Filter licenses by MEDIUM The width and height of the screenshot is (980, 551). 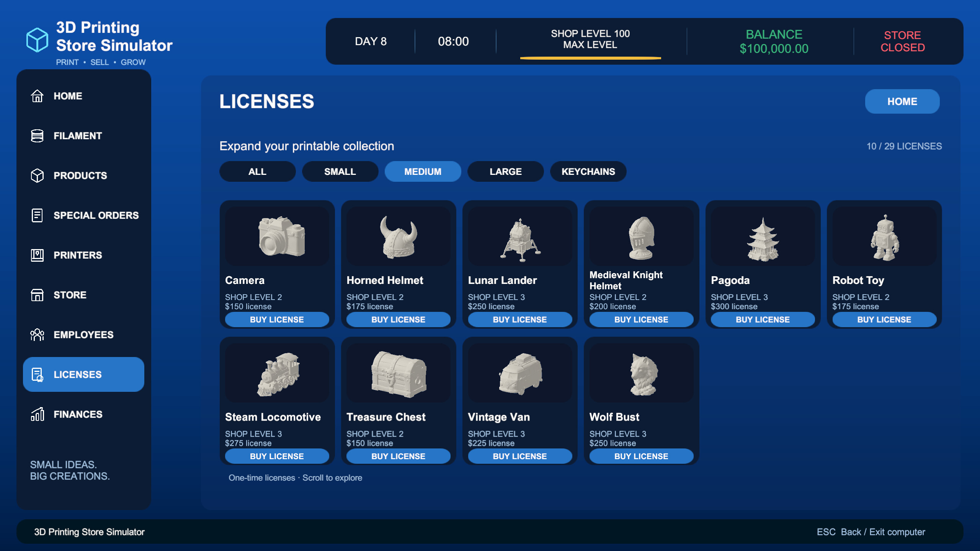pyautogui.click(x=423, y=171)
